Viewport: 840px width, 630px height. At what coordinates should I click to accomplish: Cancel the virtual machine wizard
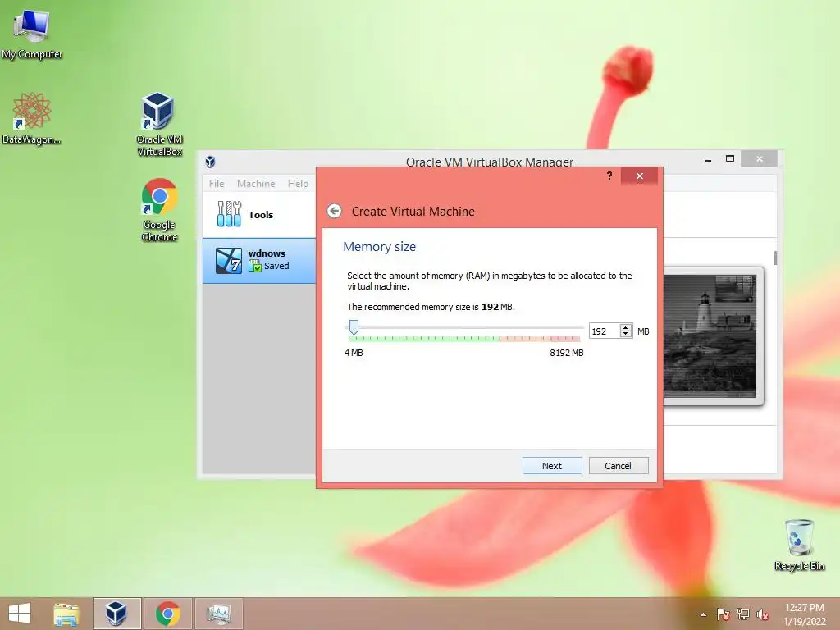tap(619, 466)
